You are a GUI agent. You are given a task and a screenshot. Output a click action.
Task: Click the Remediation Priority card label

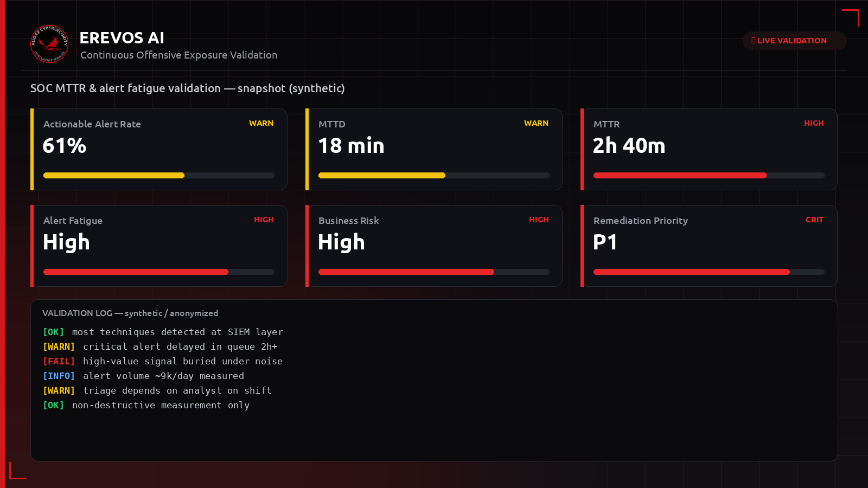point(641,221)
